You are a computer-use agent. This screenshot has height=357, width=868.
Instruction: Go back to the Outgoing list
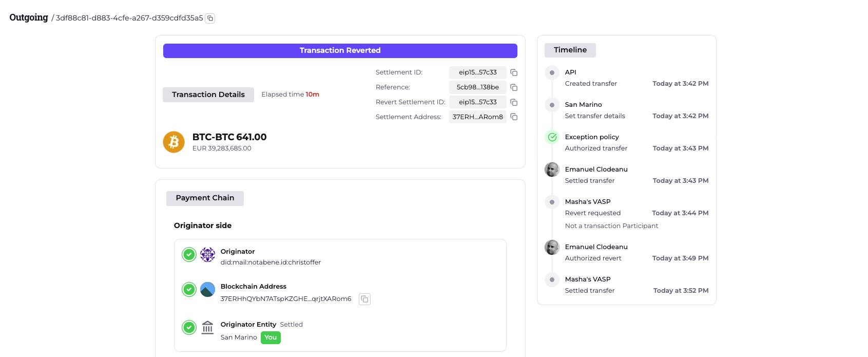click(29, 17)
